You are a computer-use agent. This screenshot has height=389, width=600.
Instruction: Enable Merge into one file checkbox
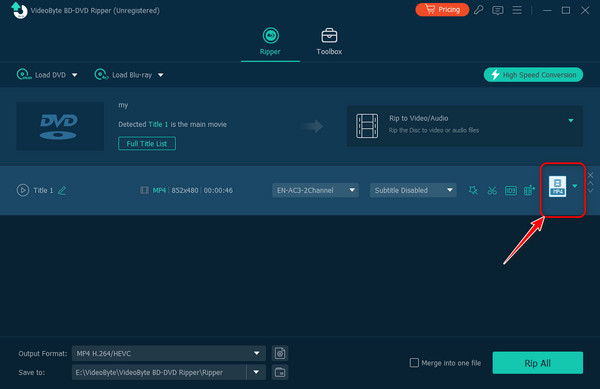414,363
